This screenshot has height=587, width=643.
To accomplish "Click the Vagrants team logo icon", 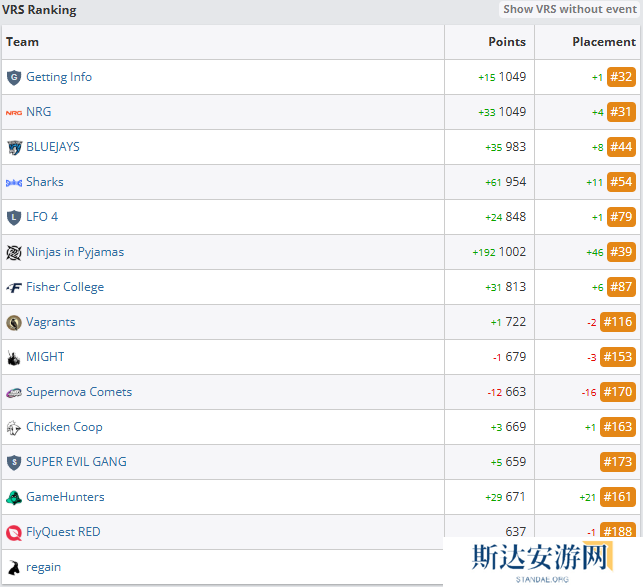I will 14,322.
